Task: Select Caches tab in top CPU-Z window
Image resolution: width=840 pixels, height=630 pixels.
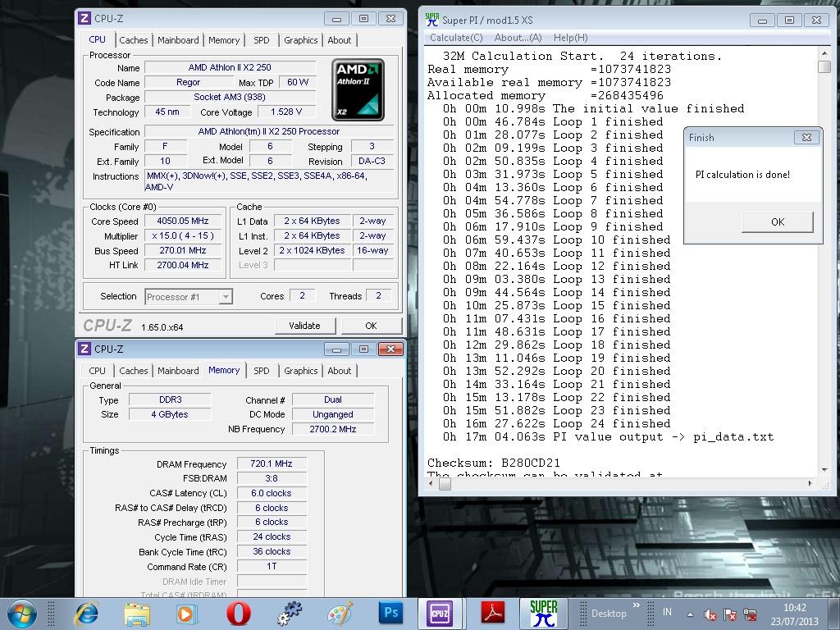Action: (134, 40)
